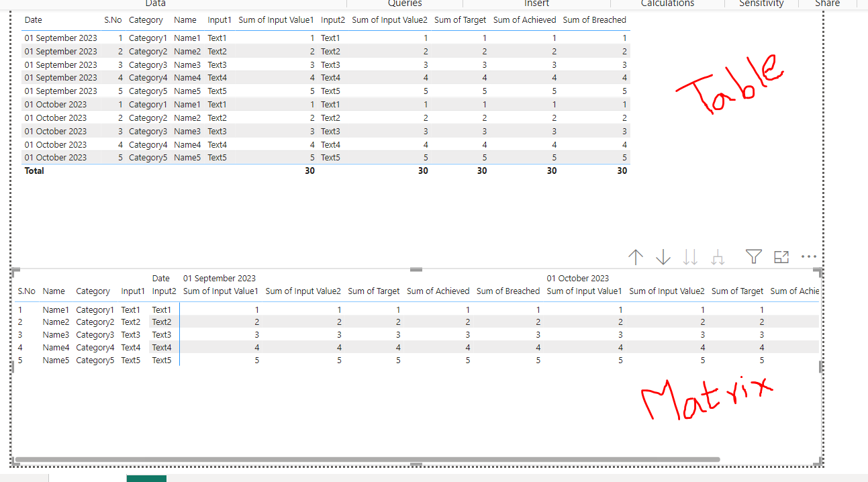This screenshot has height=482, width=868.
Task: Select Category3 in table's 01 October row
Action: 148,132
